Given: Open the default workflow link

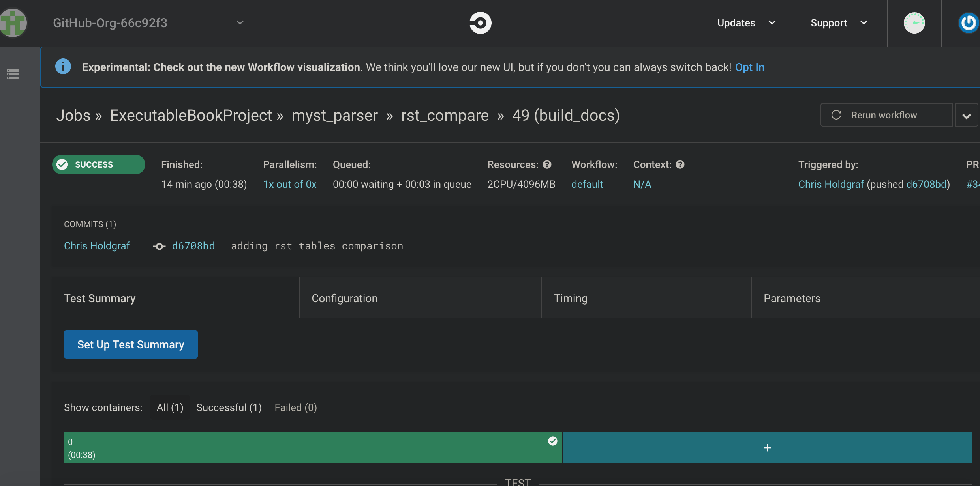Looking at the screenshot, I should coord(587,184).
